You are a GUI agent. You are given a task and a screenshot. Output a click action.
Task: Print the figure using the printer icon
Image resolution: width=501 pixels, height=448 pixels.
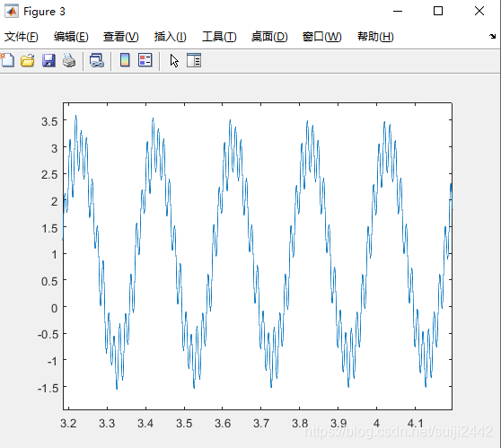pos(69,60)
